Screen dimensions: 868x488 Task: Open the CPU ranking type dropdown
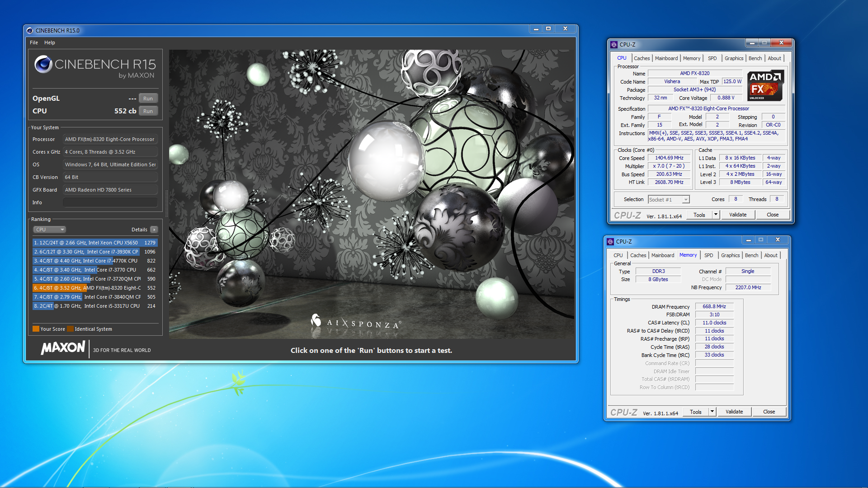pyautogui.click(x=49, y=230)
